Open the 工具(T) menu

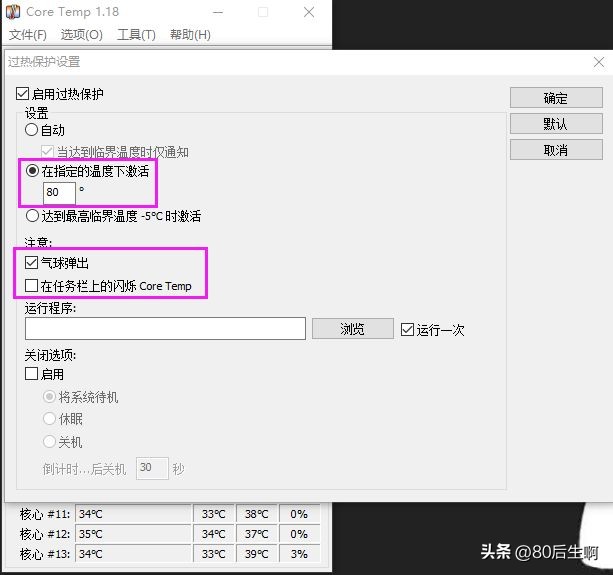point(136,35)
